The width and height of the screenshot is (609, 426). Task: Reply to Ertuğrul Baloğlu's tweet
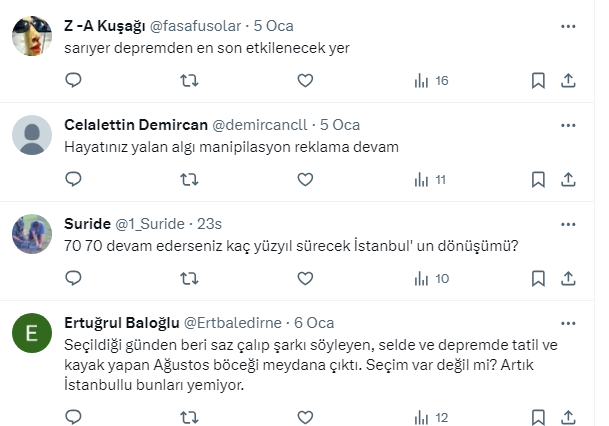tap(73, 417)
